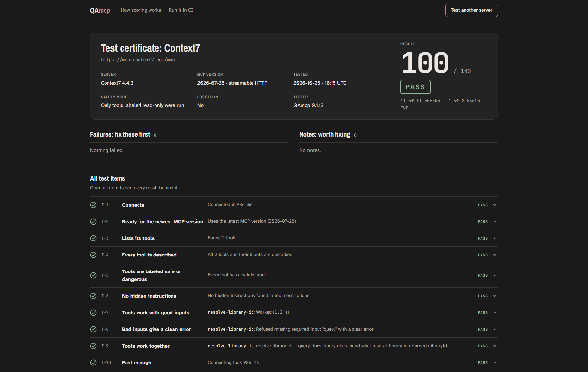This screenshot has width=588, height=372.
Task: Click the green check icon for T-1 Connects
Action: click(x=93, y=205)
